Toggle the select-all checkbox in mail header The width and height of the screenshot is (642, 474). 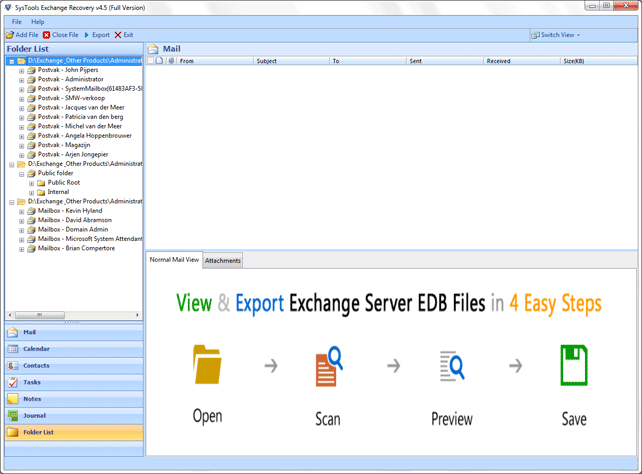point(150,61)
